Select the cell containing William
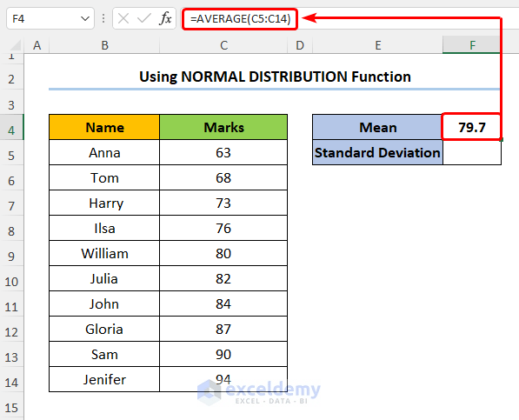 pyautogui.click(x=104, y=254)
